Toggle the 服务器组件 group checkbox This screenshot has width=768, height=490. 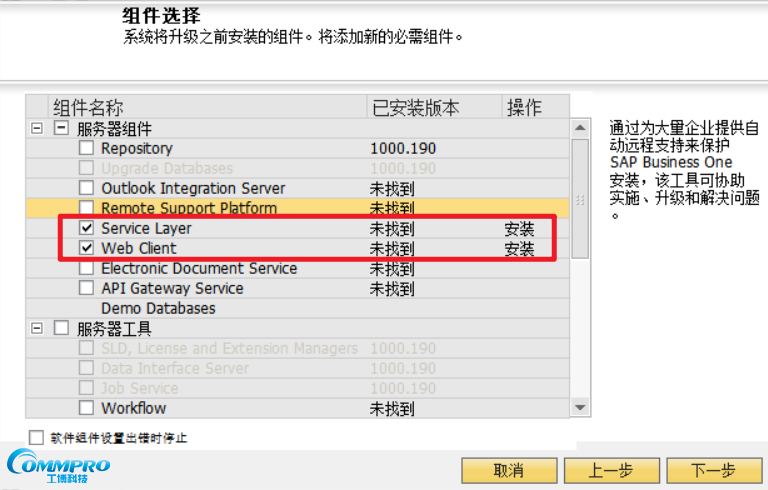[x=61, y=129]
